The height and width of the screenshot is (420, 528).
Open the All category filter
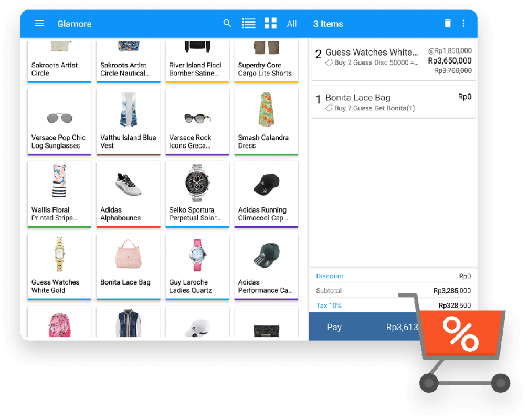tap(292, 24)
